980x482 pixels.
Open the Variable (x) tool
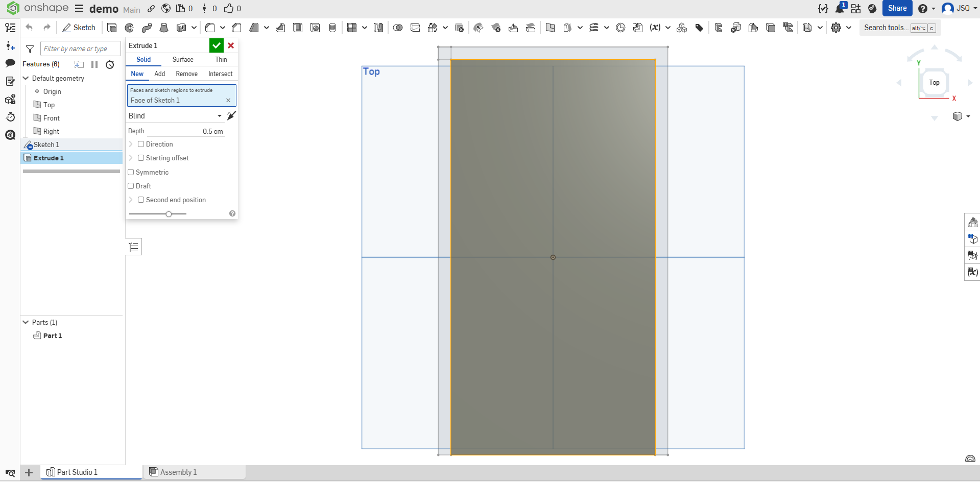[x=655, y=28]
